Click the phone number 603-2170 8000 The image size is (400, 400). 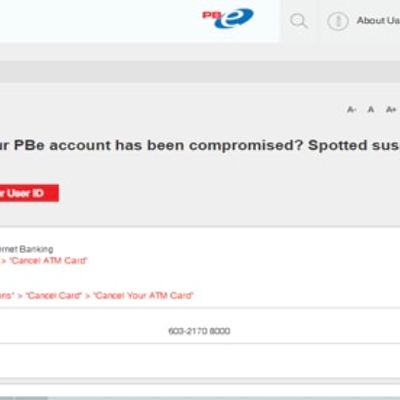(x=199, y=331)
